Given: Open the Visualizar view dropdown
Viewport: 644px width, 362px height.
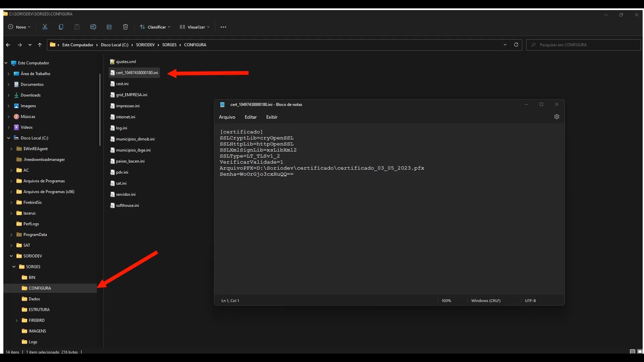Looking at the screenshot, I should point(195,27).
